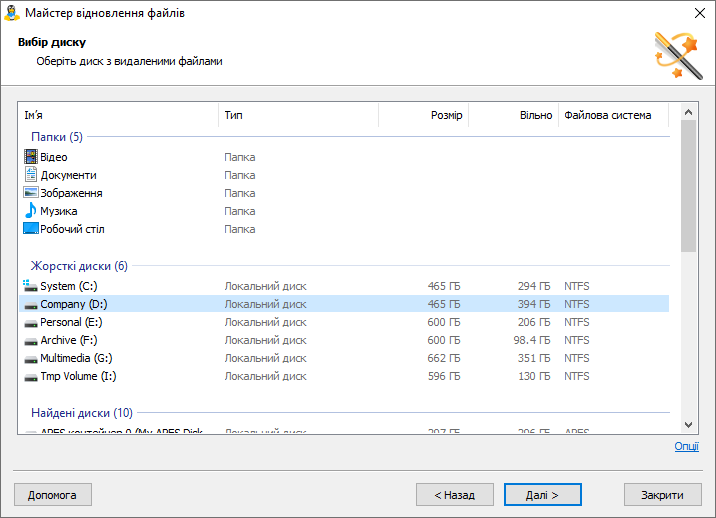Go back with the < Назад button
Screen dimensions: 716x518
click(454, 495)
